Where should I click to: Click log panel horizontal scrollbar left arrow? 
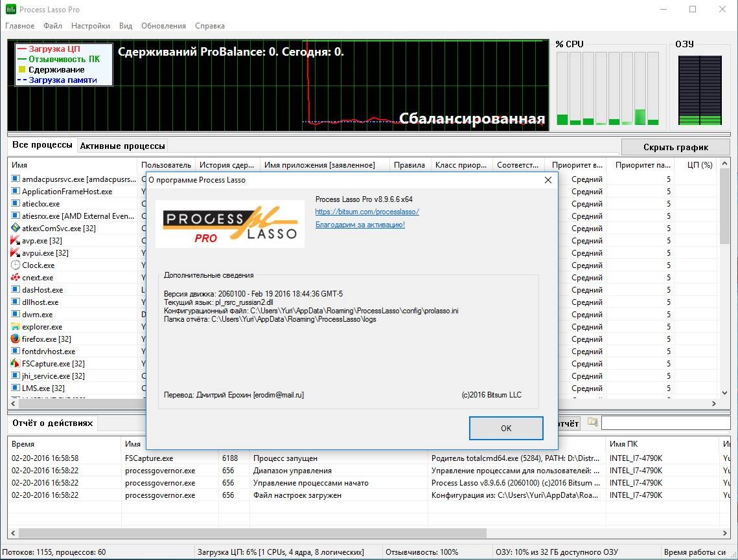(x=13, y=533)
